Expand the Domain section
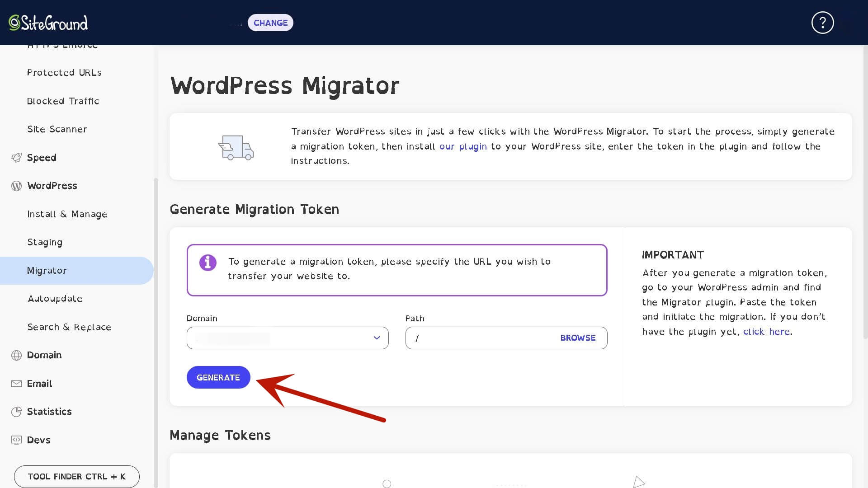The width and height of the screenshot is (868, 488). coord(44,355)
